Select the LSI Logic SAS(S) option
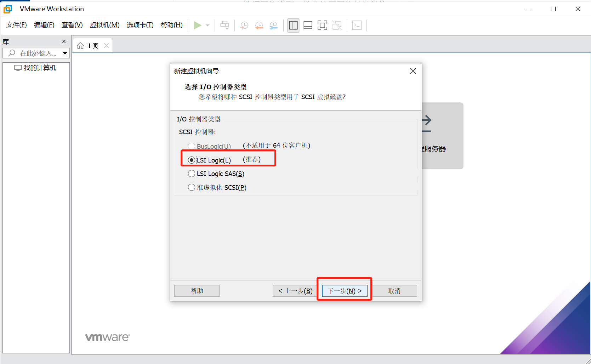The image size is (591, 364). pyautogui.click(x=192, y=174)
